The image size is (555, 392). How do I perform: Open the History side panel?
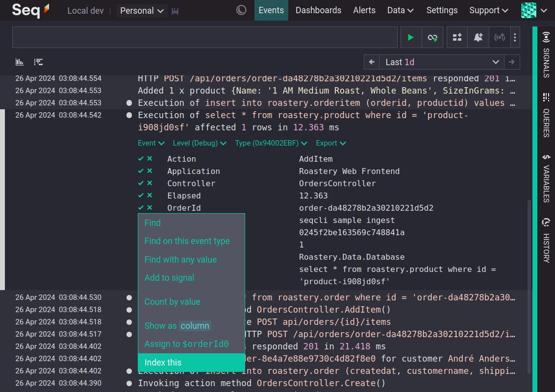(546, 240)
